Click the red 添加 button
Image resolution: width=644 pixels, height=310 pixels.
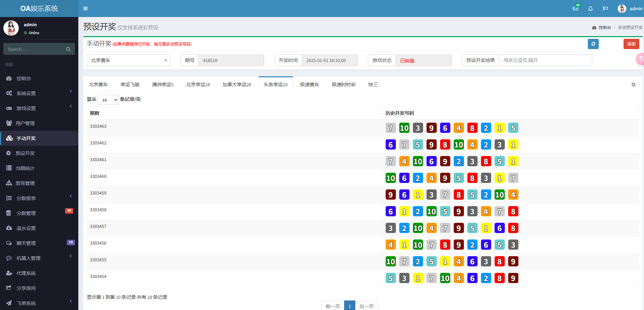pyautogui.click(x=631, y=44)
